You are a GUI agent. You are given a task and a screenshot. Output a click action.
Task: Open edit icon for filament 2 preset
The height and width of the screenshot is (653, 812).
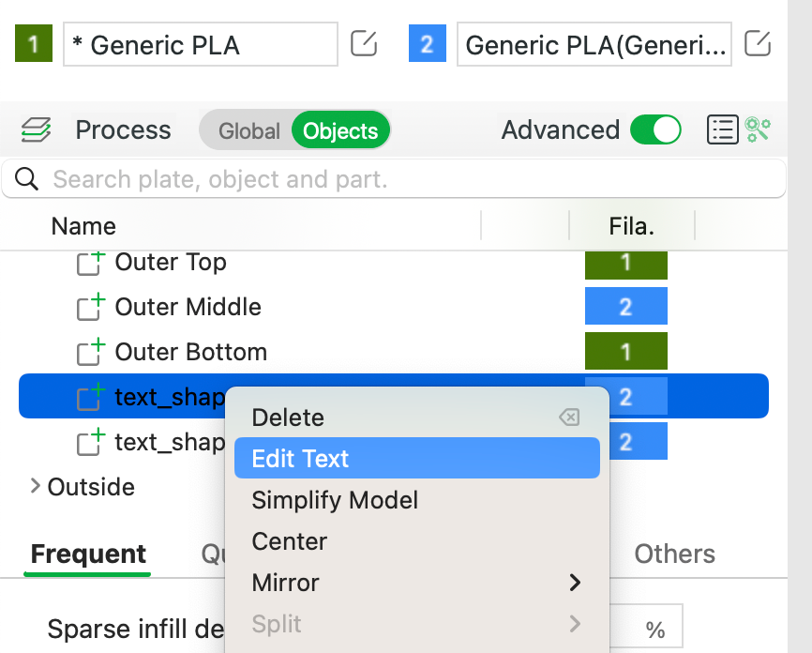(x=757, y=43)
